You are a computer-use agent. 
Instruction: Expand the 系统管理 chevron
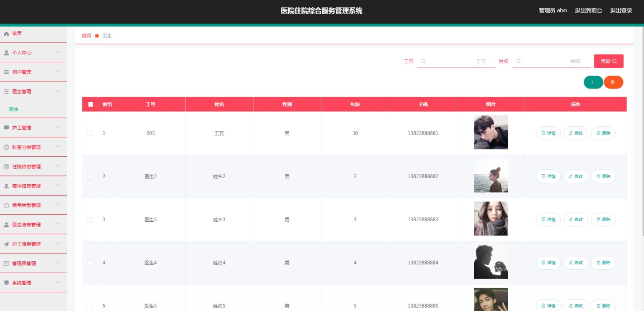click(58, 282)
